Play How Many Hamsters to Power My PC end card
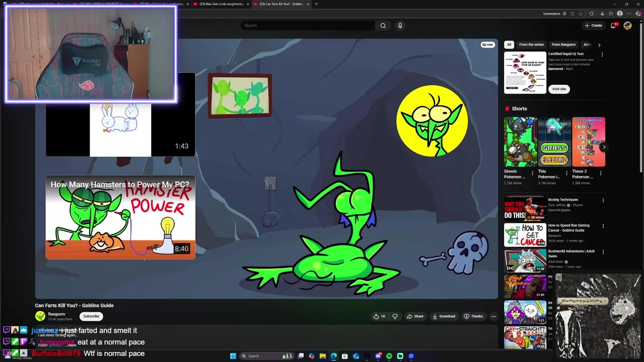 point(120,217)
